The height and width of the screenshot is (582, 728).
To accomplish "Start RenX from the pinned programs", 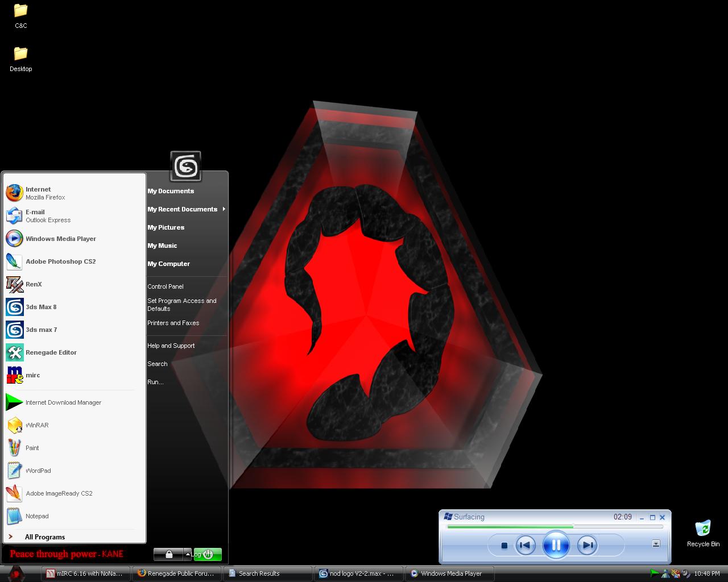I will point(34,284).
